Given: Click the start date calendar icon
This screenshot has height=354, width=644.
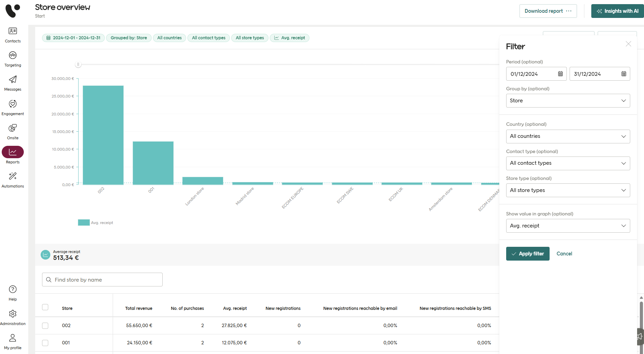Looking at the screenshot, I should coord(560,74).
